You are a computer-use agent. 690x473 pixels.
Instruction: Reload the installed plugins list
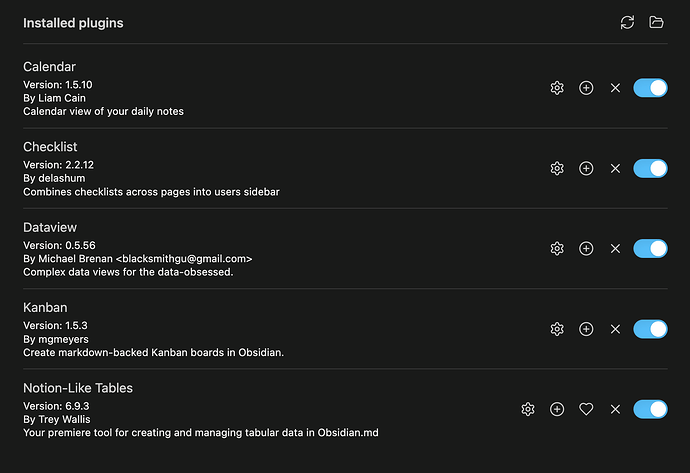tap(627, 22)
